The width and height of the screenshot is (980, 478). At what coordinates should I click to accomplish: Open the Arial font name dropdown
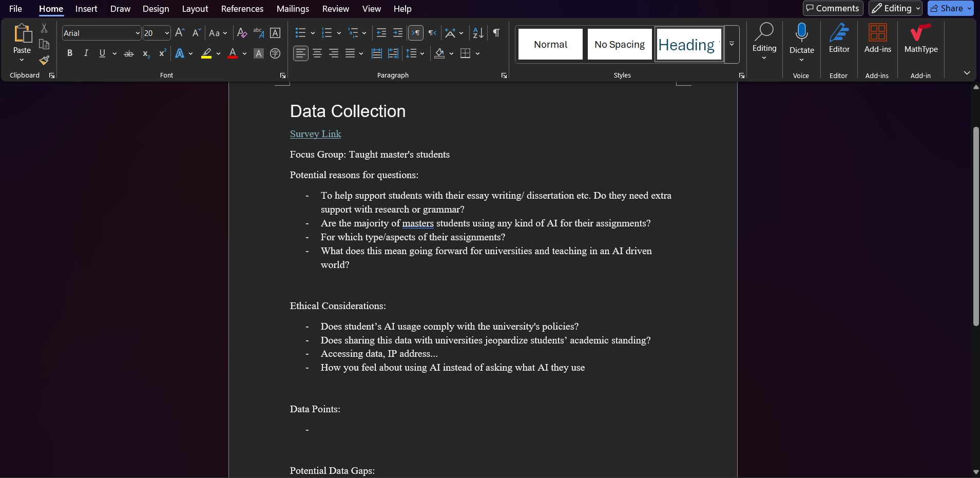tap(138, 33)
